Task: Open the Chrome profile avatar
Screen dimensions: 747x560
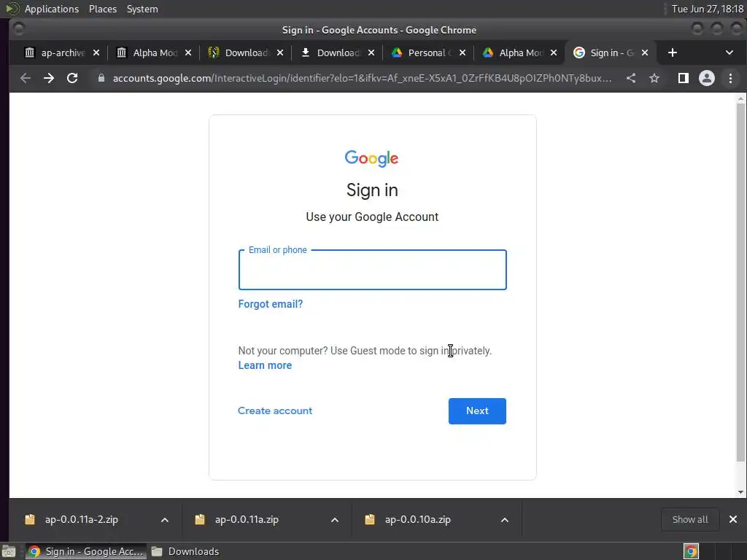Action: [706, 78]
